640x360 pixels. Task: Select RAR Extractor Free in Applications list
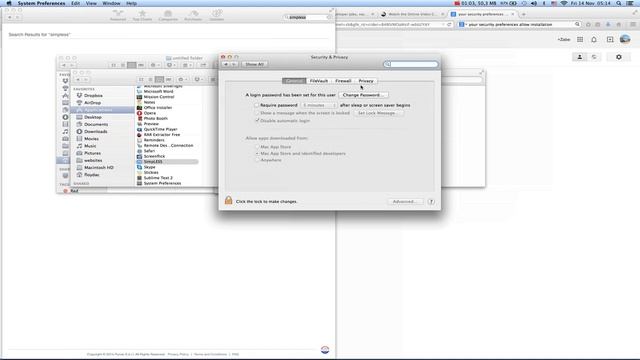(162, 135)
